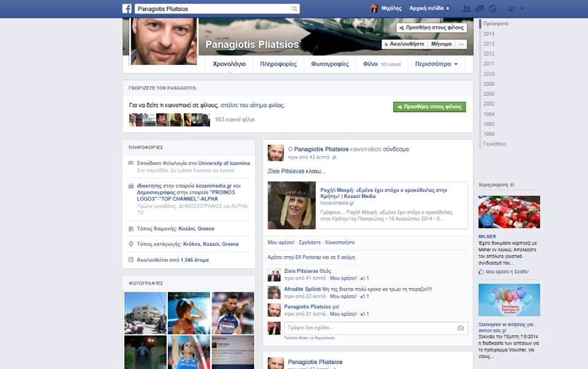Open the notifications globe icon

click(x=493, y=9)
